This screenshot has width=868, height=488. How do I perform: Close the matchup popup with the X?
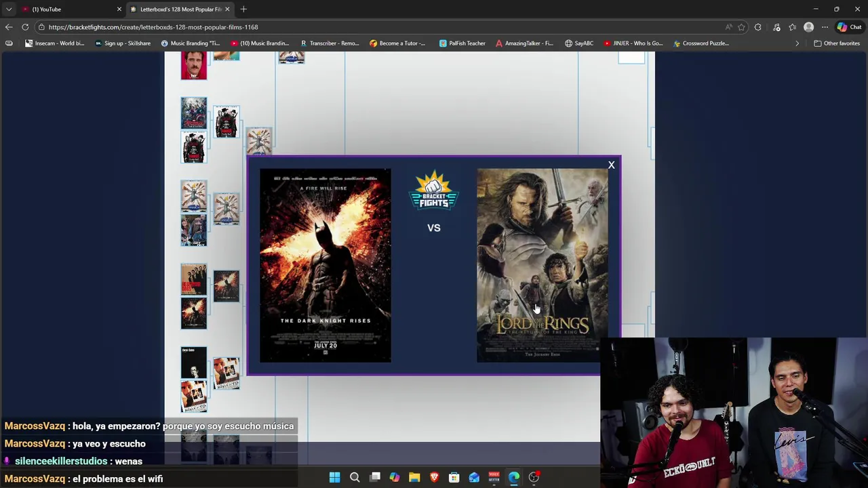point(611,165)
